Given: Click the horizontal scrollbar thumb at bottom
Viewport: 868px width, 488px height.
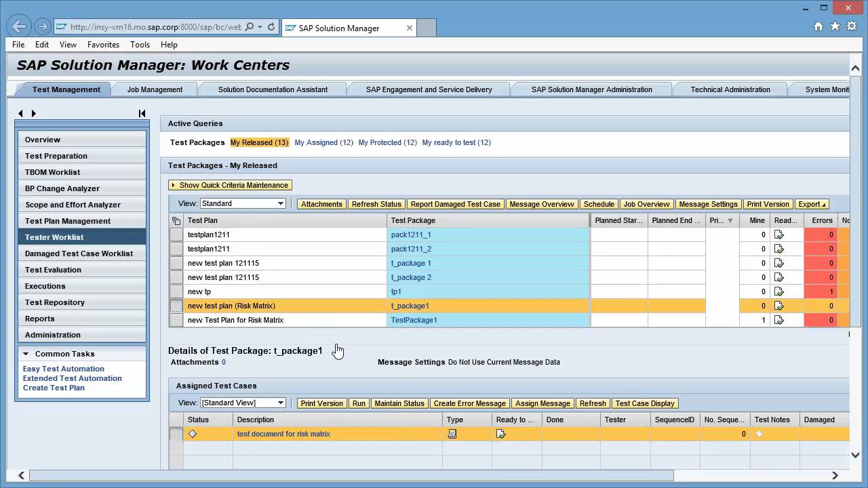Looking at the screenshot, I should (x=351, y=475).
